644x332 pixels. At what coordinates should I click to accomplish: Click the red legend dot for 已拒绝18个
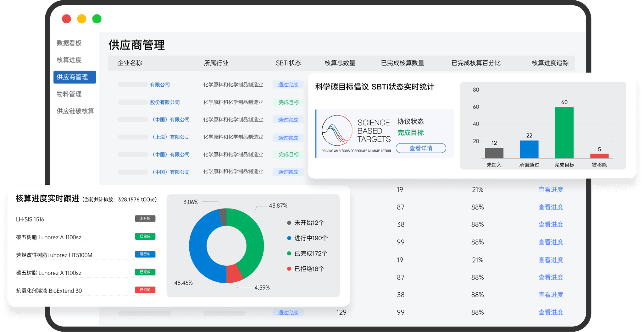pyautogui.click(x=289, y=269)
